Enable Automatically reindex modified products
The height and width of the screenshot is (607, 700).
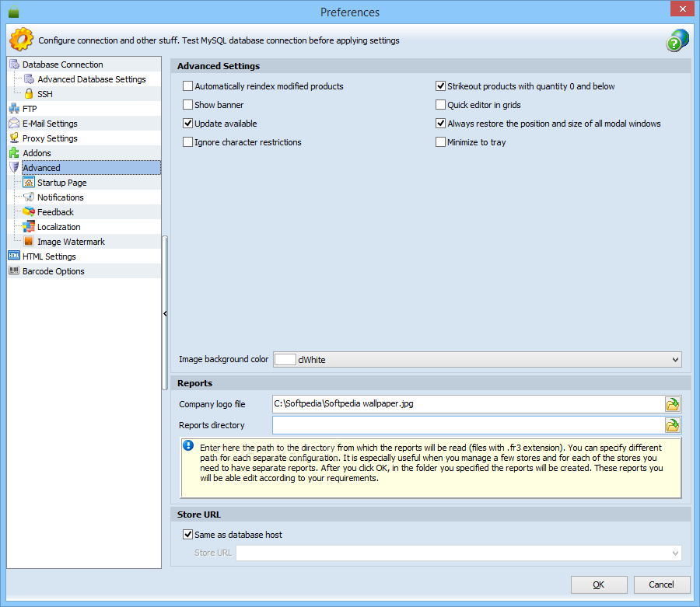tap(188, 86)
